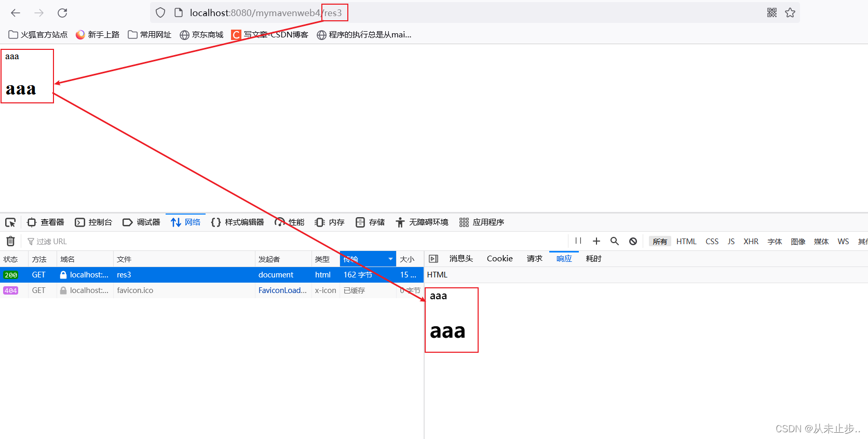Sort by 状态 column header
This screenshot has height=439, width=868.
pos(14,259)
